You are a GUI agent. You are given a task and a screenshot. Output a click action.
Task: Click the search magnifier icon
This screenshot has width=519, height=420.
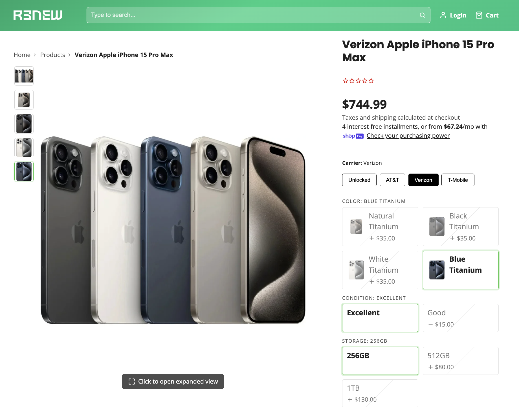point(422,15)
